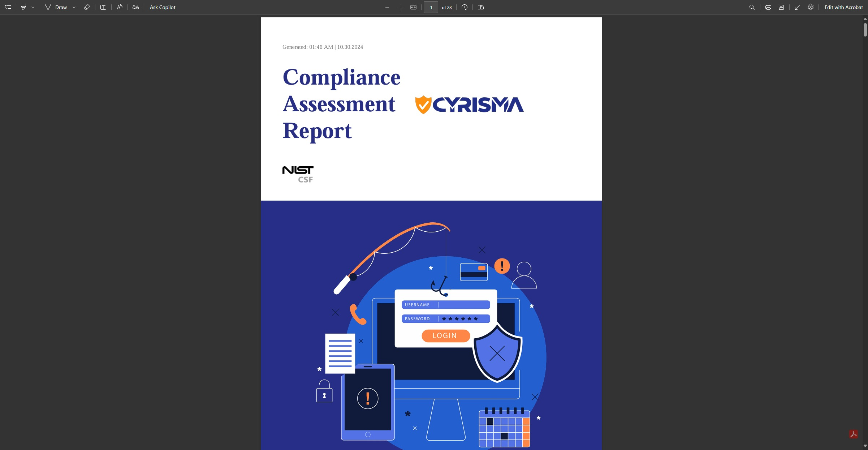This screenshot has width=868, height=450.
Task: Toggle the page view layout
Action: [x=481, y=7]
